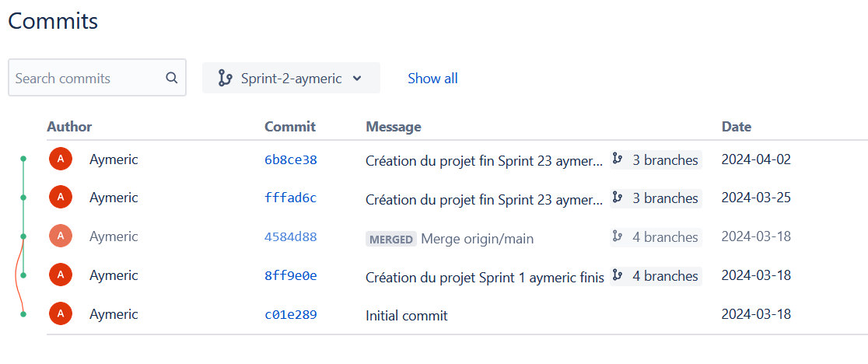Click the search magnifier icon

171,78
